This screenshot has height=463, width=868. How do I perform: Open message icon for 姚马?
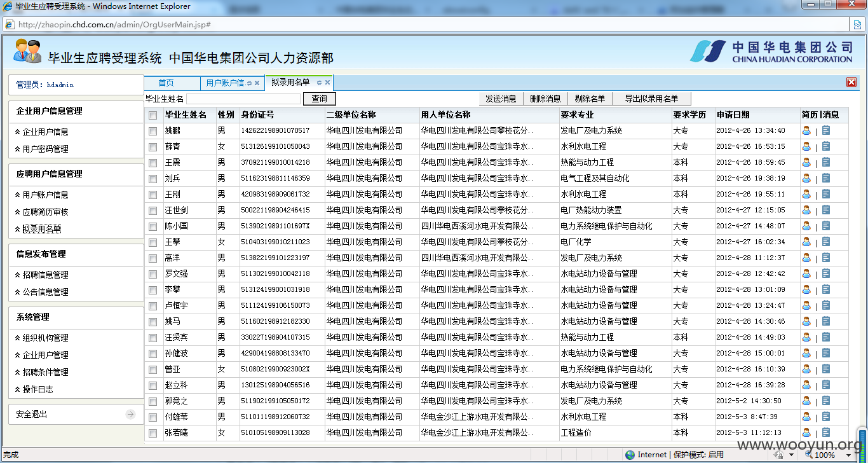(x=826, y=321)
